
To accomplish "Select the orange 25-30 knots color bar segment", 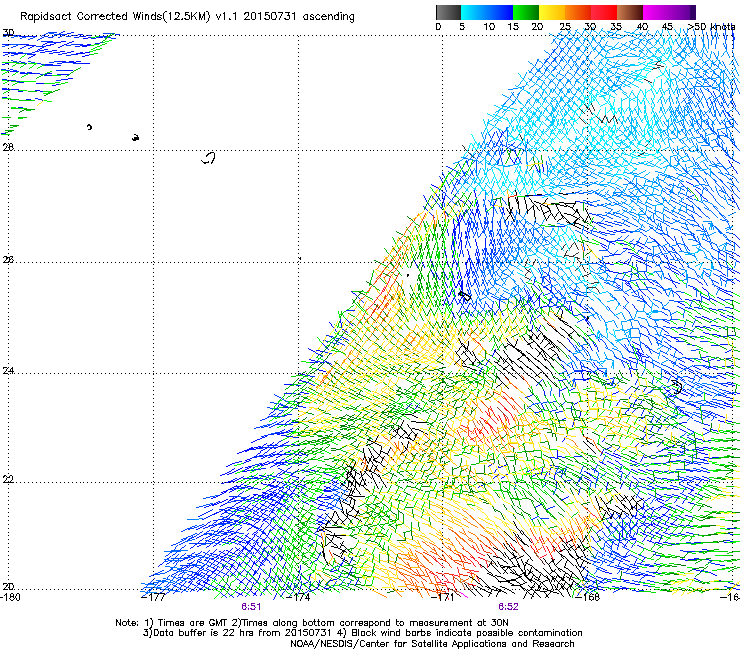I will (x=578, y=12).
